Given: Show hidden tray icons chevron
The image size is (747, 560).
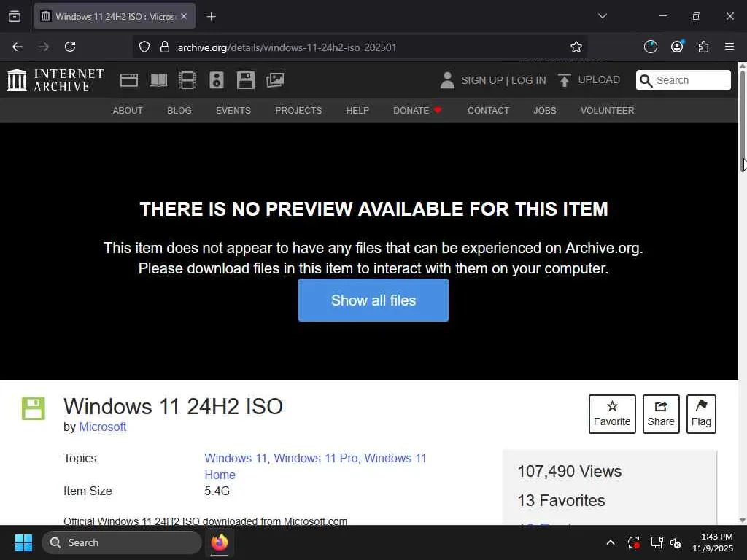Looking at the screenshot, I should click(x=611, y=542).
